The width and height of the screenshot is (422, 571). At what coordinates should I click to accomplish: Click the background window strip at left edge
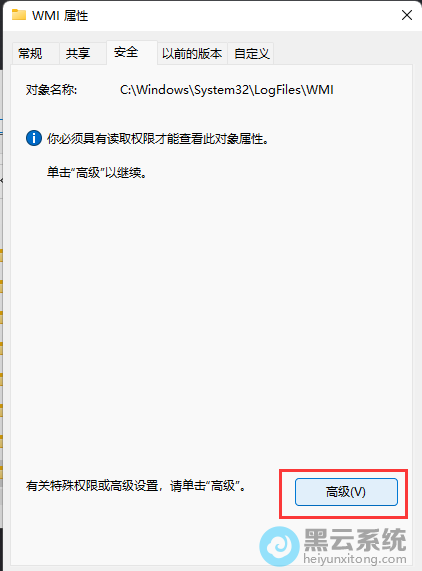point(1,291)
